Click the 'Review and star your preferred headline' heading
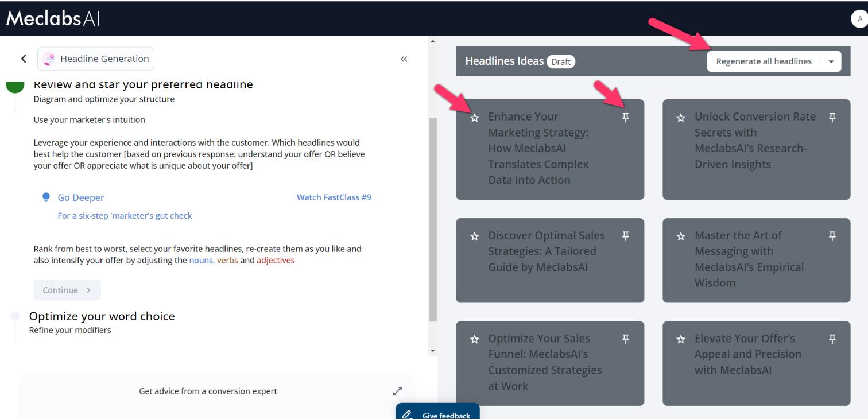Screen dimensions: 868x419 pos(143,85)
